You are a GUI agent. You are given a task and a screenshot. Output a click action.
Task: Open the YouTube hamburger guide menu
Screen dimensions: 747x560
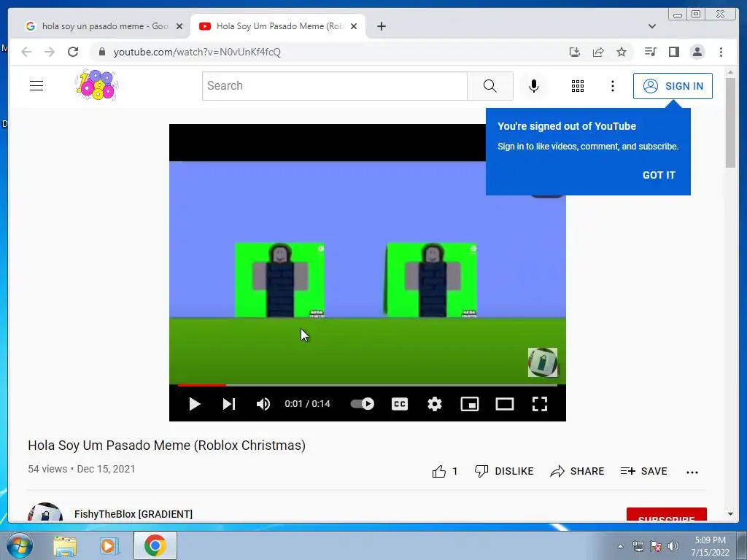coord(36,86)
